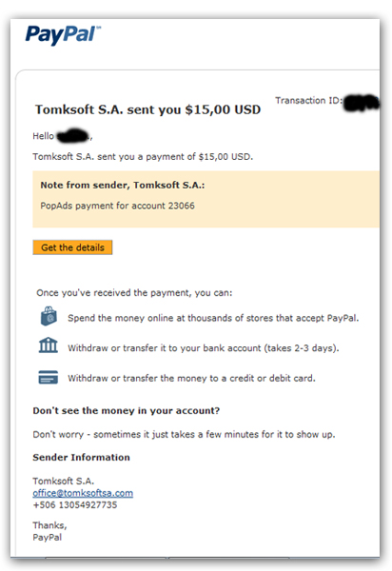Click the Withdraw to bank account text
Image resolution: width=392 pixels, height=571 pixels.
click(204, 348)
